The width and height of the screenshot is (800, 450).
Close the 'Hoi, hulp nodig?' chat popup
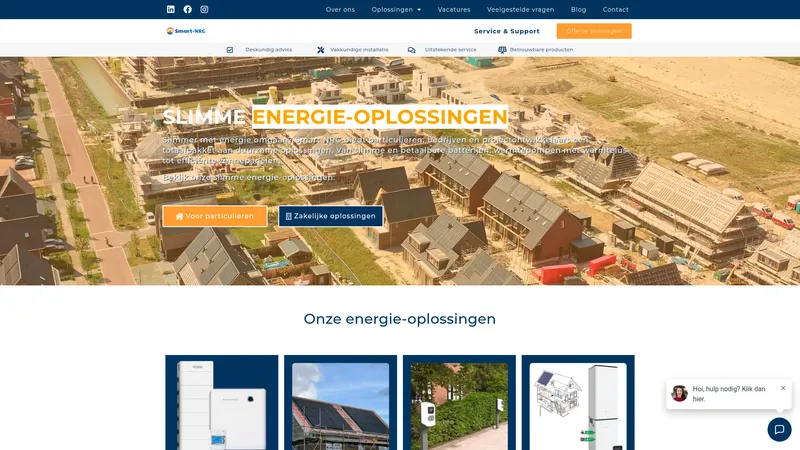tap(783, 388)
